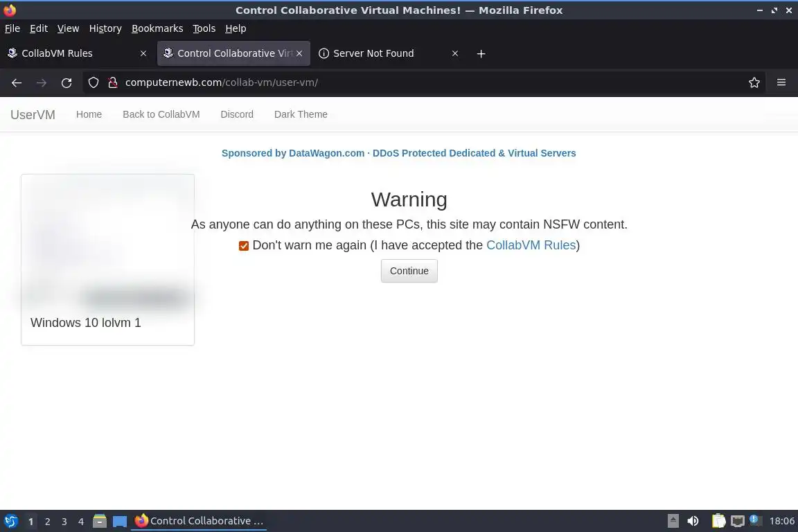Click the 18:06 clock in tray
The height and width of the screenshot is (532, 798).
point(781,521)
